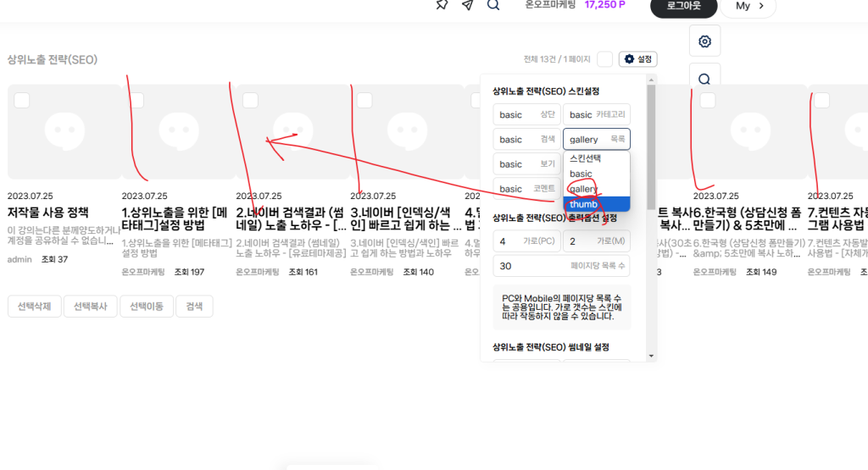This screenshot has width=868, height=470.
Task: Open the 저작물 사용 정책 post title
Action: pyautogui.click(x=47, y=213)
